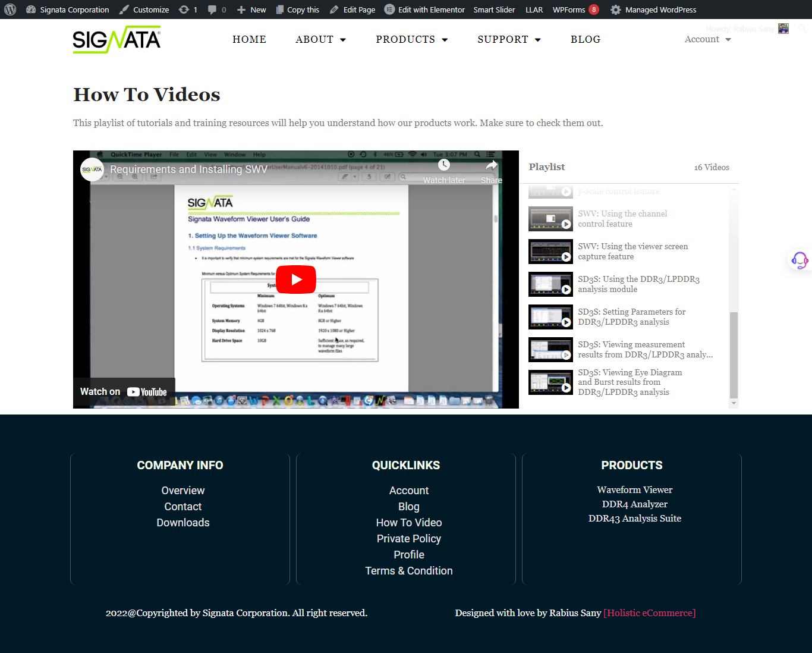
Task: Open Contact footer link
Action: 183,507
